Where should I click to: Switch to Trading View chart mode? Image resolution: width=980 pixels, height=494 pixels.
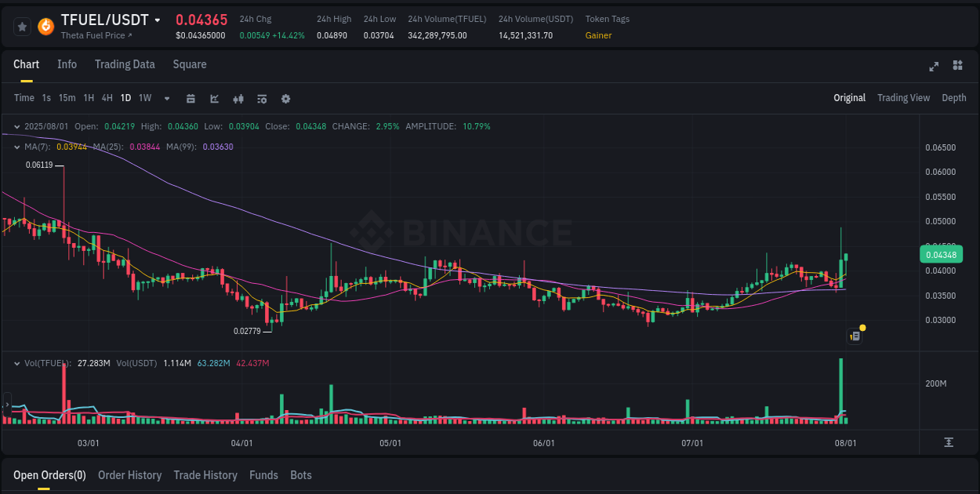pyautogui.click(x=903, y=98)
